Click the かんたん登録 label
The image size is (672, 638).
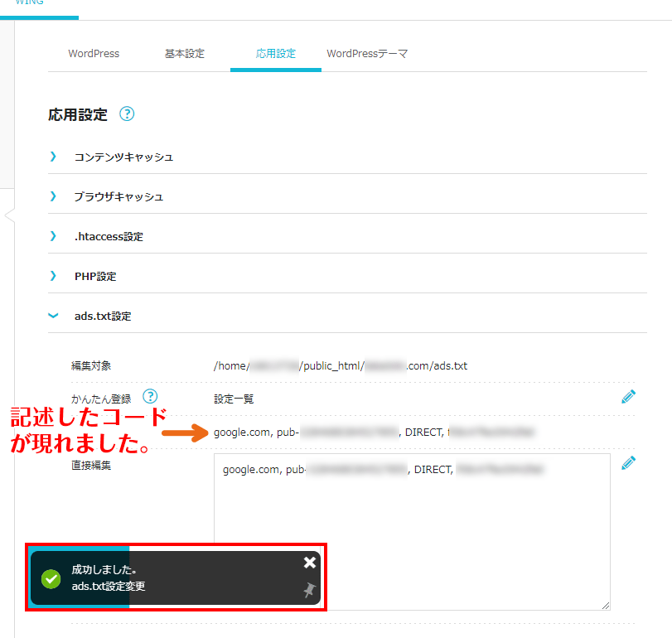click(101, 399)
